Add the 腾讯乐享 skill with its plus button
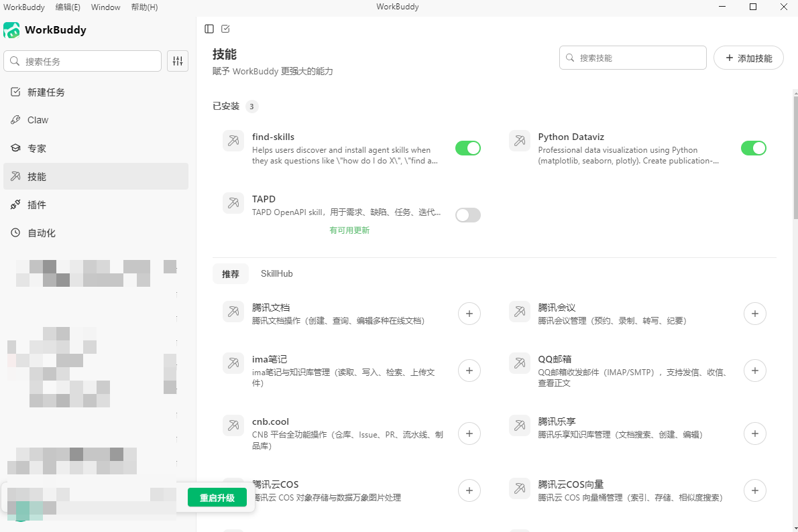 point(754,434)
